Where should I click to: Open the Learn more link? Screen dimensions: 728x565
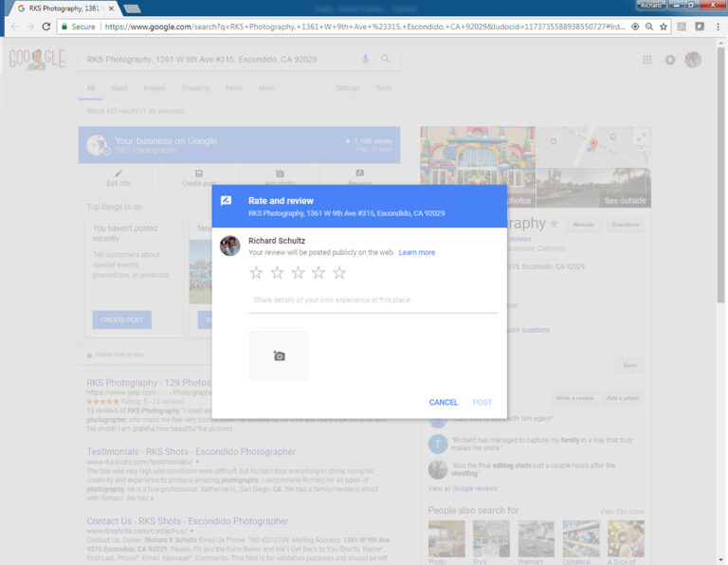tap(416, 253)
